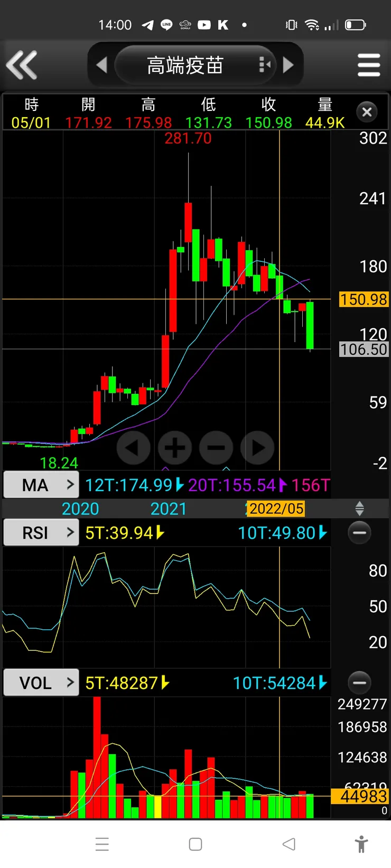Move chart cursor left
391x868 pixels.
tap(133, 448)
